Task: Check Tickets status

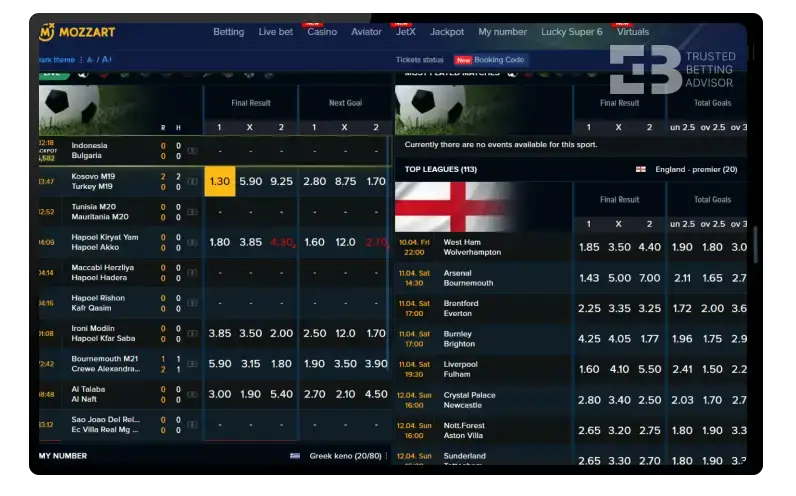Action: point(419,60)
